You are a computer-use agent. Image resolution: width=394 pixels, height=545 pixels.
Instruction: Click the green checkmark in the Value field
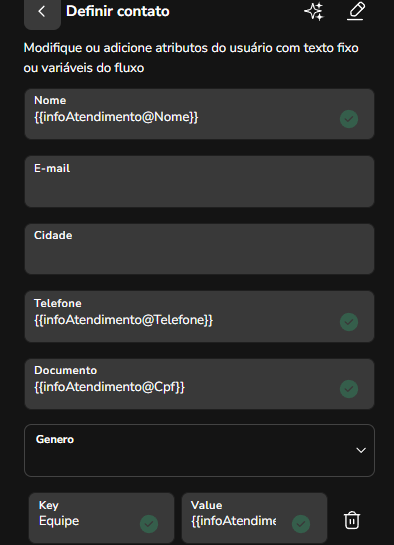click(301, 524)
